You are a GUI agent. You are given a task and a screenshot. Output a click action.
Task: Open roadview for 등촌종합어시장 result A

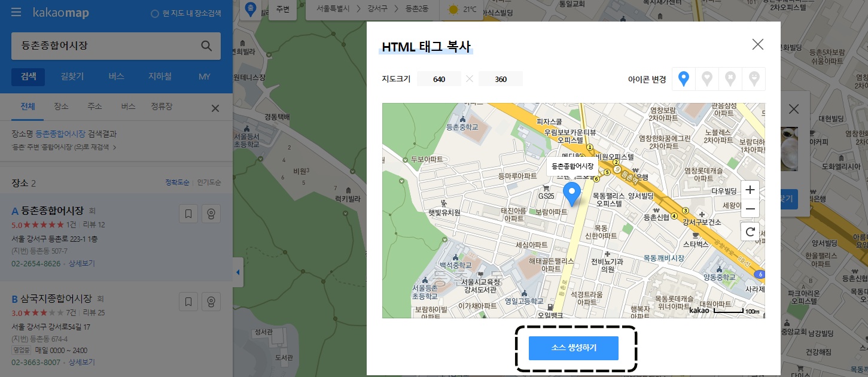(x=211, y=214)
